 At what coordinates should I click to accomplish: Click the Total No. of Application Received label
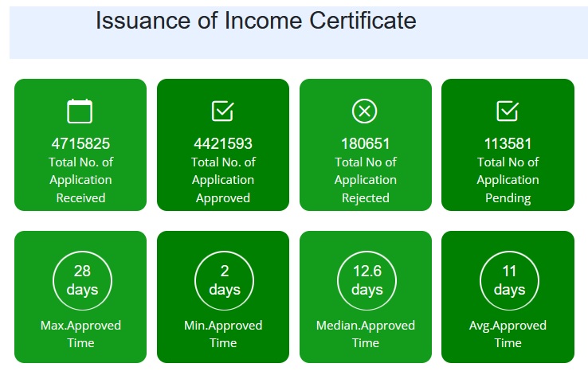[x=80, y=180]
